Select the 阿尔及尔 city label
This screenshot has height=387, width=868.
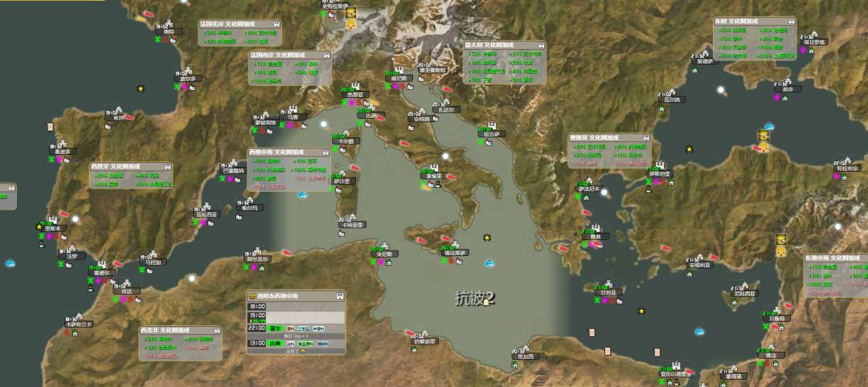[x=257, y=259]
